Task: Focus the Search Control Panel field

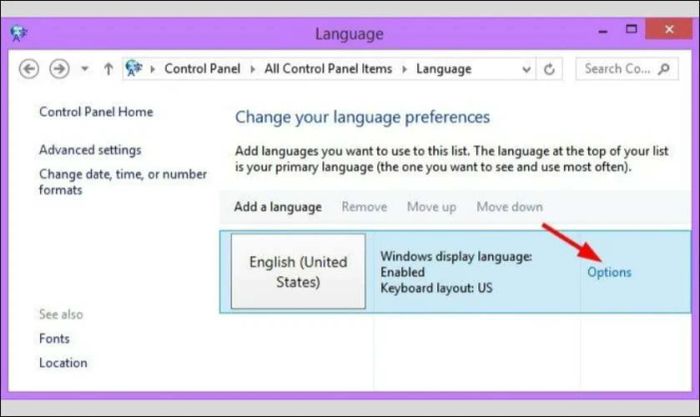Action: pyautogui.click(x=627, y=69)
